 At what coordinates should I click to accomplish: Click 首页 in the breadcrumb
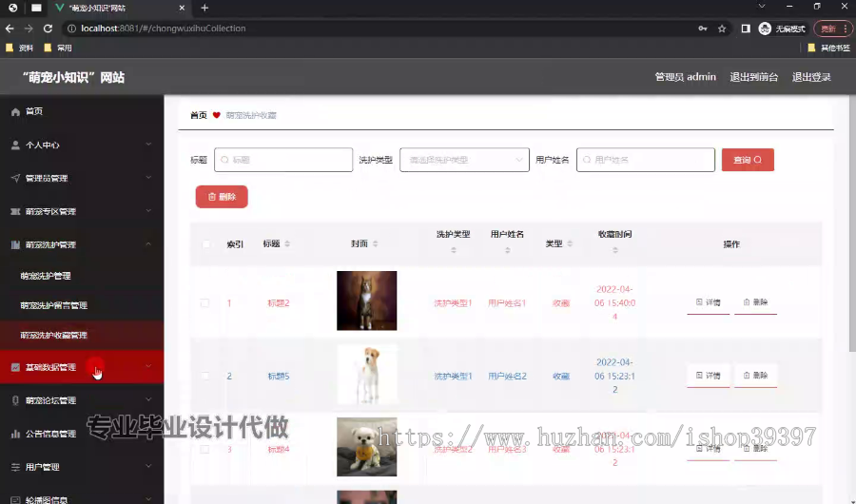click(x=199, y=115)
